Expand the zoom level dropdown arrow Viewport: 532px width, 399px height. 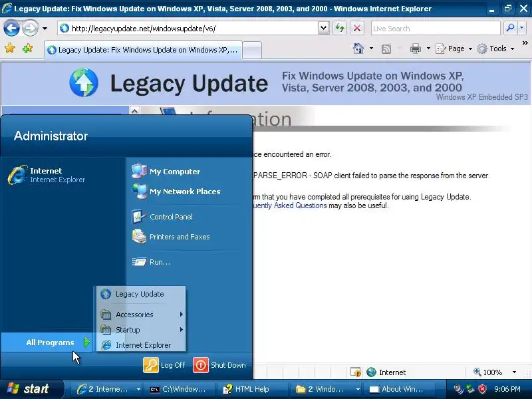coord(514,372)
